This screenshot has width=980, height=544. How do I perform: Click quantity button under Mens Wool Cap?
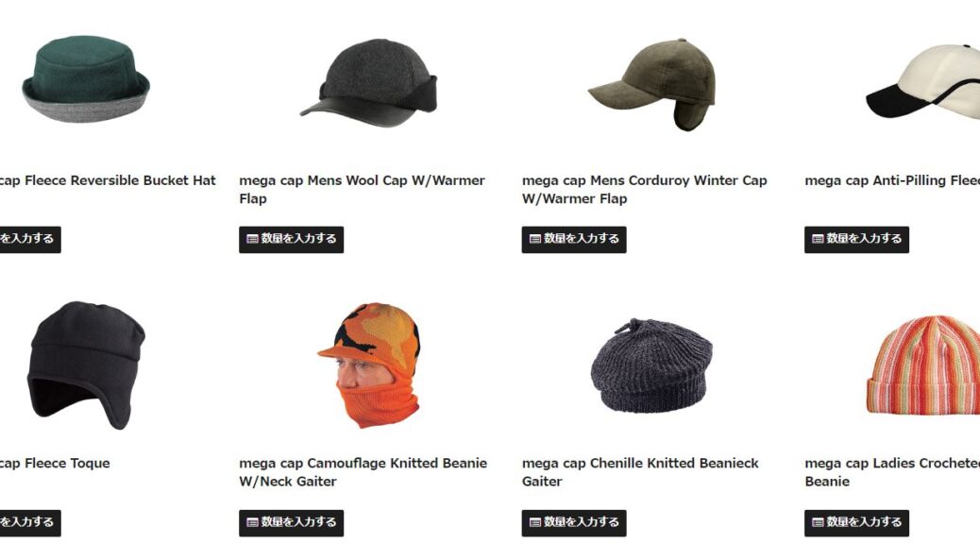(x=291, y=240)
